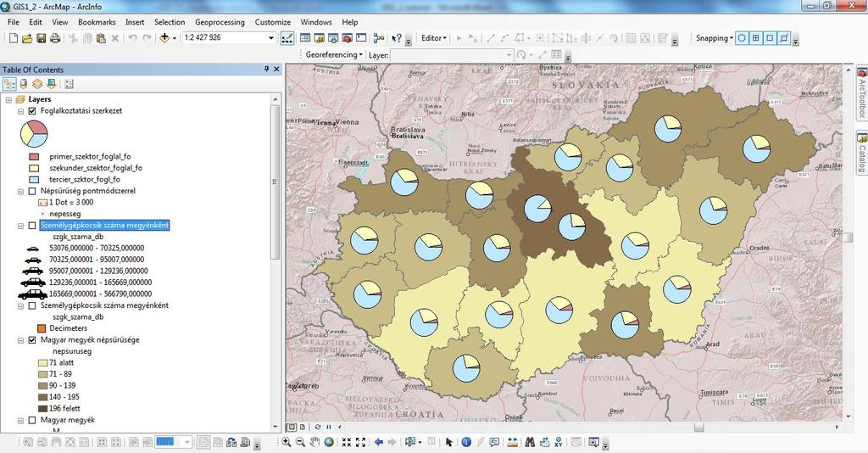Select List By Selection view

(52, 84)
